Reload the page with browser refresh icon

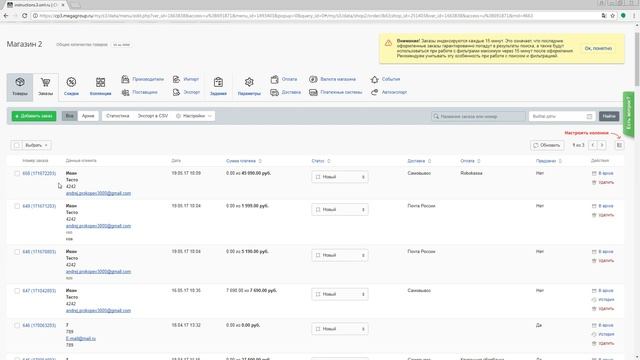[x=24, y=16]
